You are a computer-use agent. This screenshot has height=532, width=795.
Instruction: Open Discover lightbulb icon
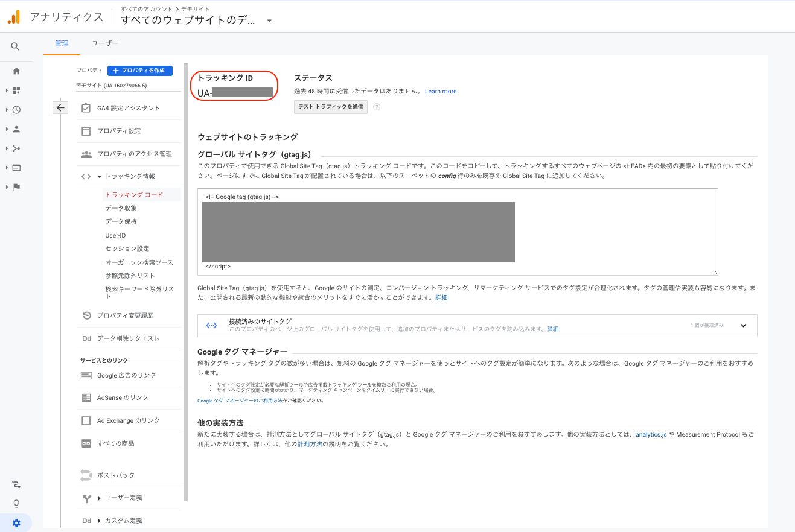[16, 504]
